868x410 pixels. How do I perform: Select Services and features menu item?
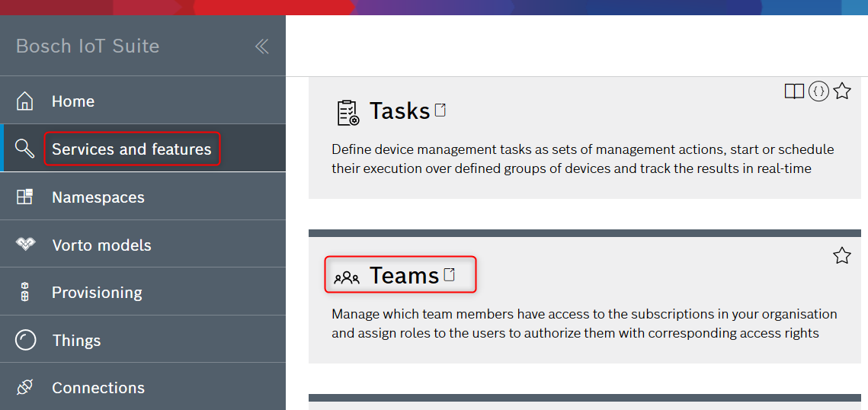coord(143,149)
